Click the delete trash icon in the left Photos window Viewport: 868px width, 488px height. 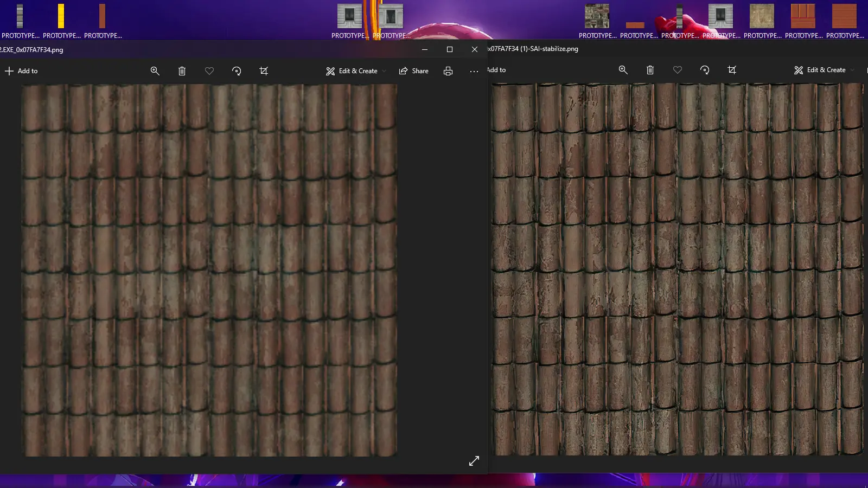click(182, 71)
